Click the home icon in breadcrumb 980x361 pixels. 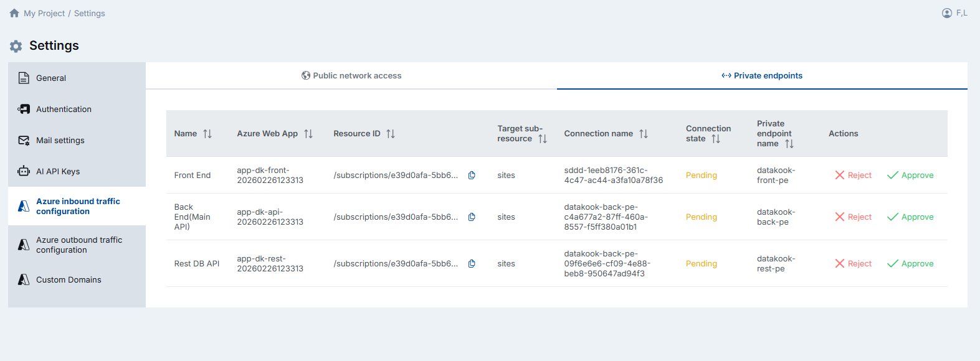tap(14, 13)
